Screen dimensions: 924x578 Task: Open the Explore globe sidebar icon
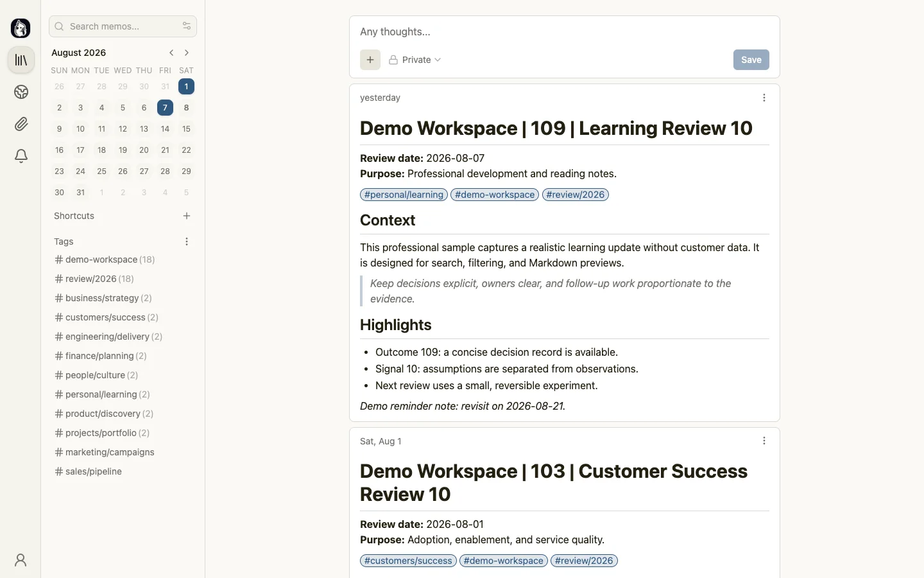tap(21, 92)
